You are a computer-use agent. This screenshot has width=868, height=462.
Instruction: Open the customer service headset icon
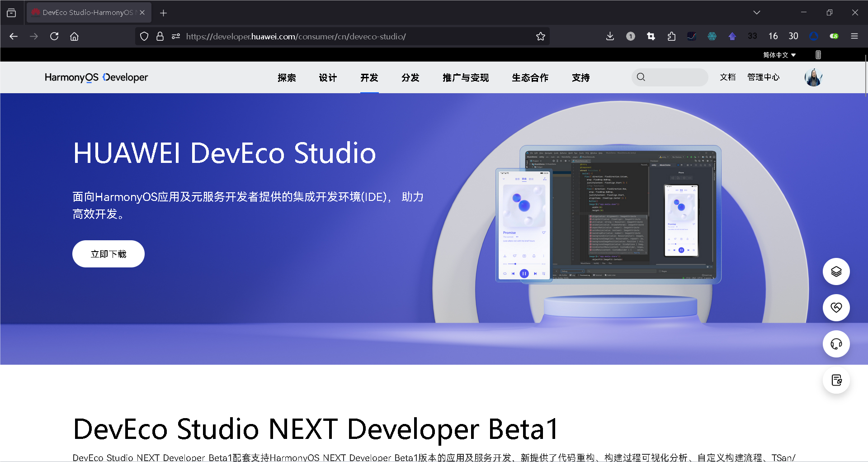click(x=836, y=344)
